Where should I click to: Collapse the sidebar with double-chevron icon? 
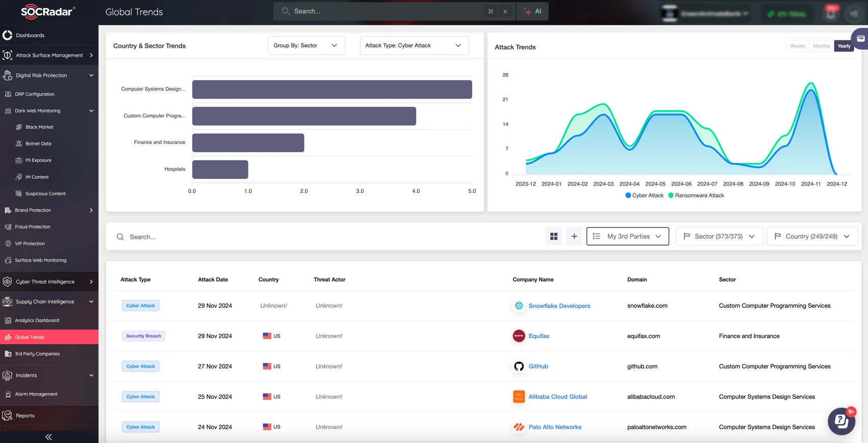48,437
